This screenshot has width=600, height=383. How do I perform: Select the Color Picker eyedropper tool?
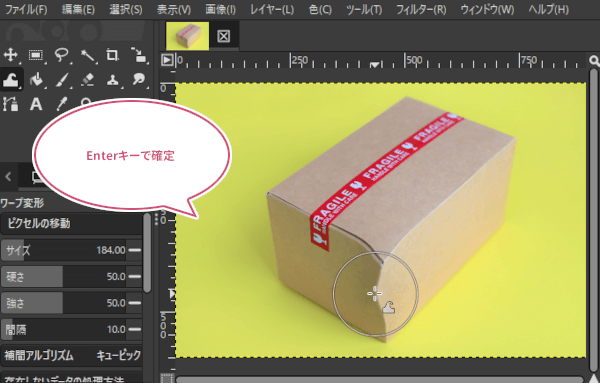tap(61, 104)
